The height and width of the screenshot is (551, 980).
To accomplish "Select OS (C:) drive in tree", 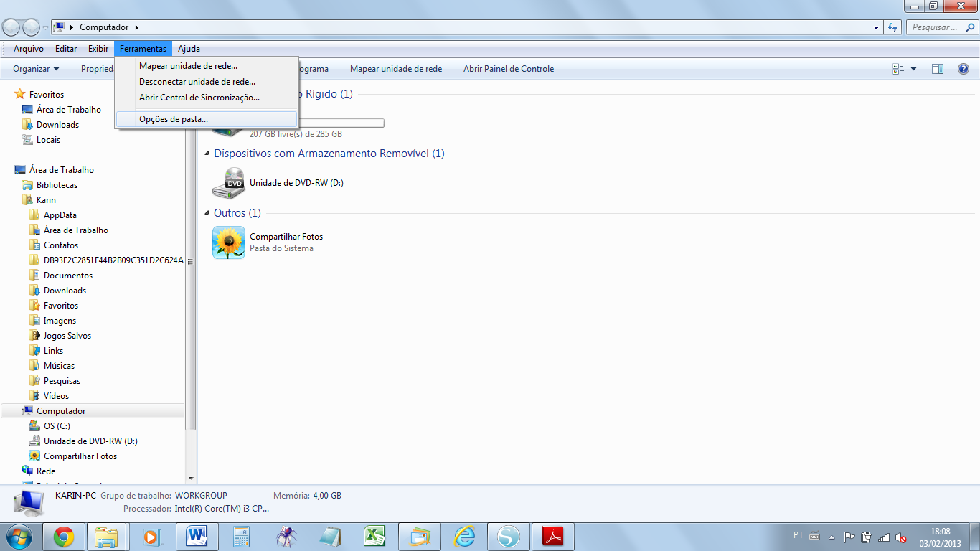I will [57, 426].
